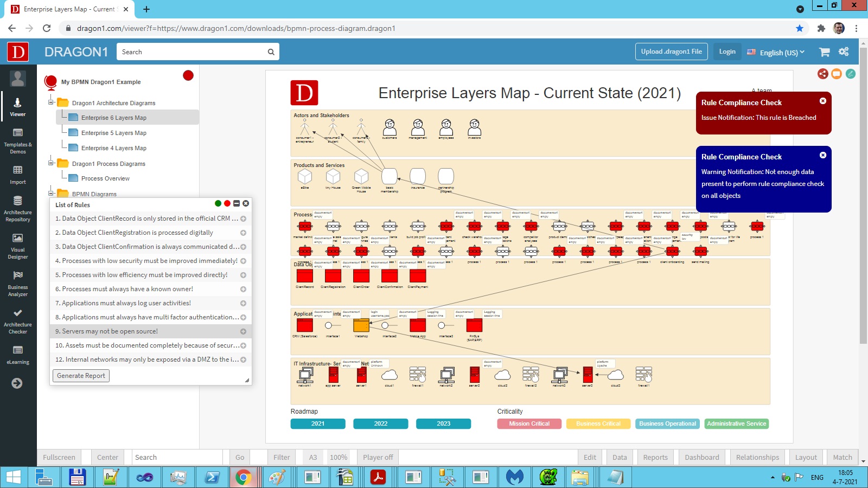Screen dimensions: 868x488
Task: Toggle circle for rule 6 known owner
Action: coord(243,290)
